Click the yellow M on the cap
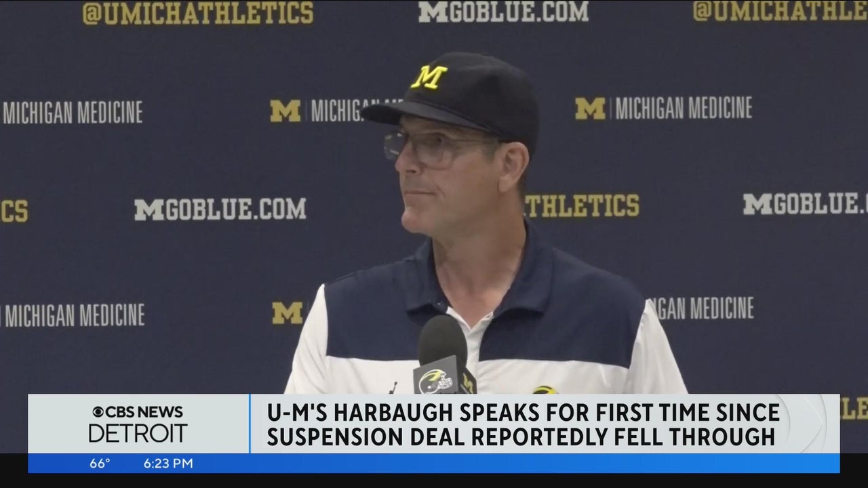Viewport: 868px width, 488px height. click(429, 77)
